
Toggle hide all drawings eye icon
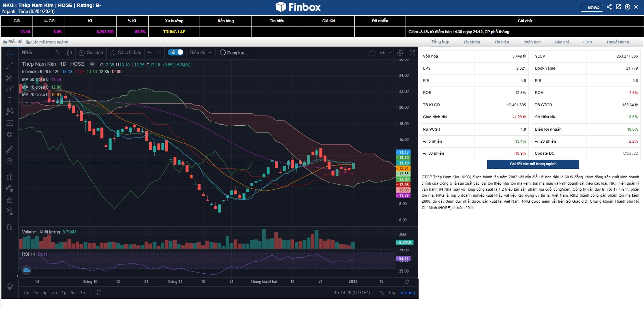10,211
